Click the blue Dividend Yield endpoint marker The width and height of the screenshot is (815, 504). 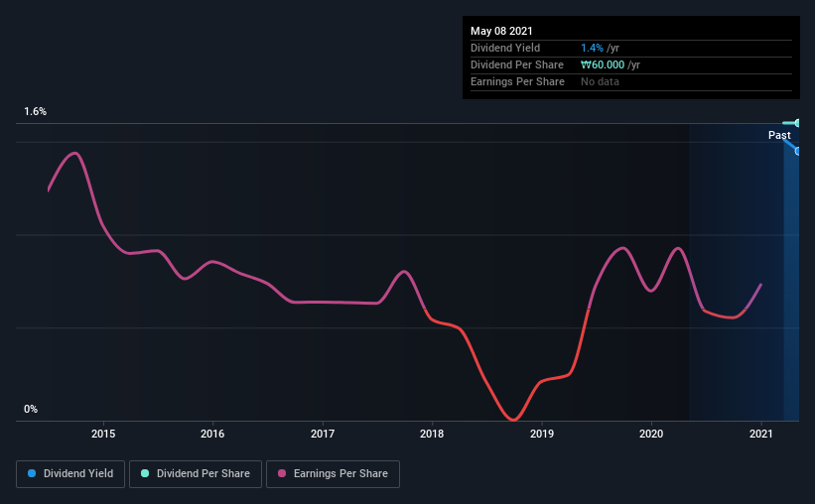pos(797,151)
